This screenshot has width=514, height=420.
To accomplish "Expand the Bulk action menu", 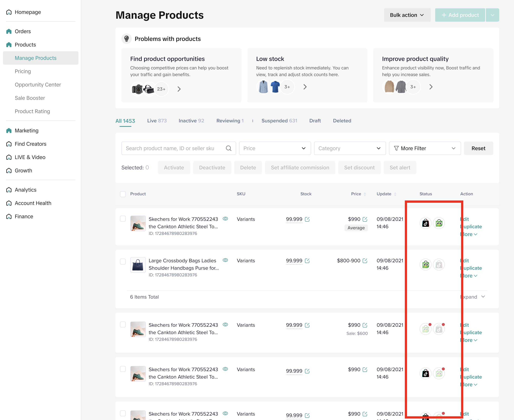I will (407, 15).
